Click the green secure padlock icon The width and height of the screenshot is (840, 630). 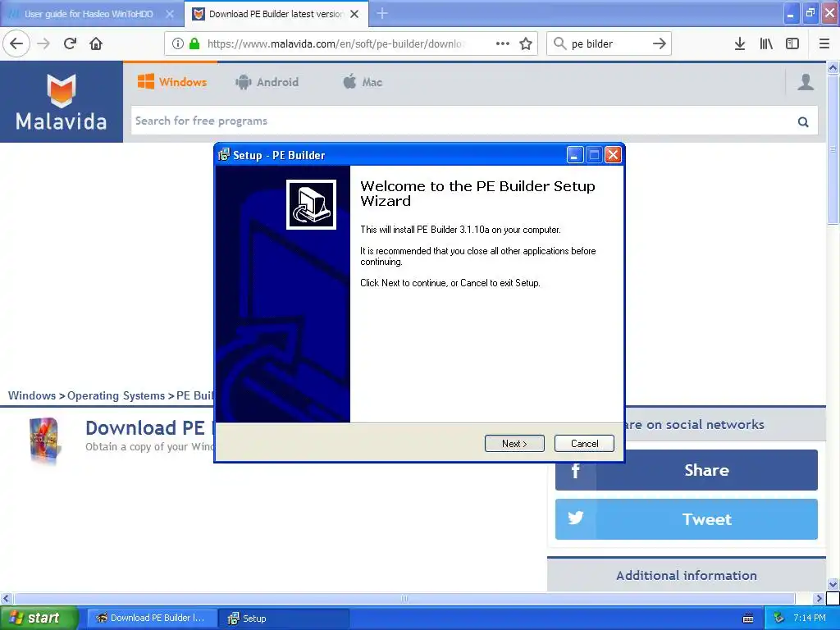click(x=194, y=44)
